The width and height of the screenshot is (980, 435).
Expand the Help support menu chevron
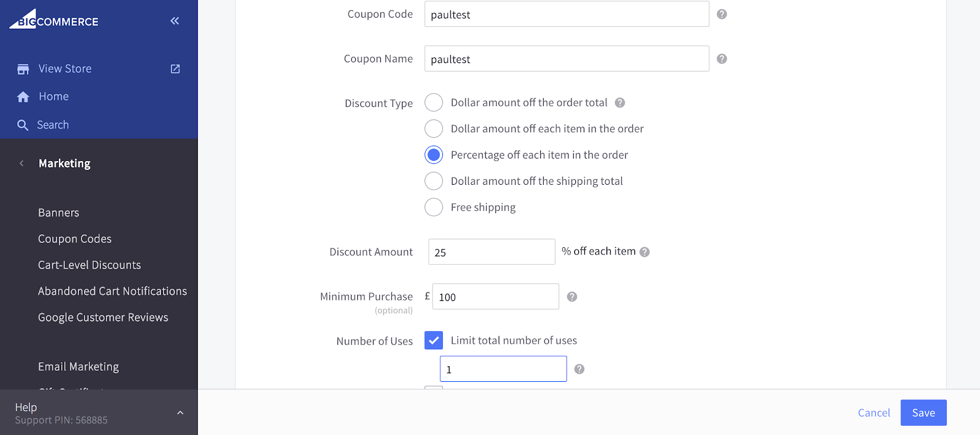pyautogui.click(x=180, y=413)
